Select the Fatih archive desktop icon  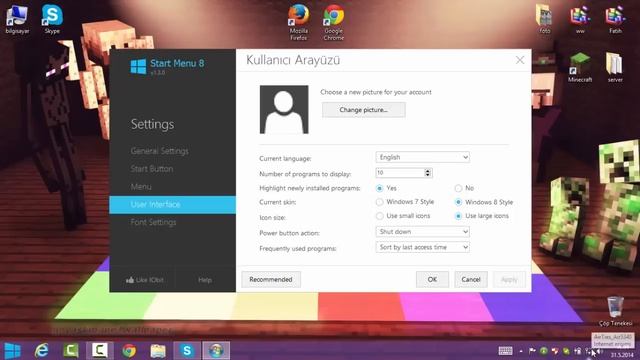point(615,19)
